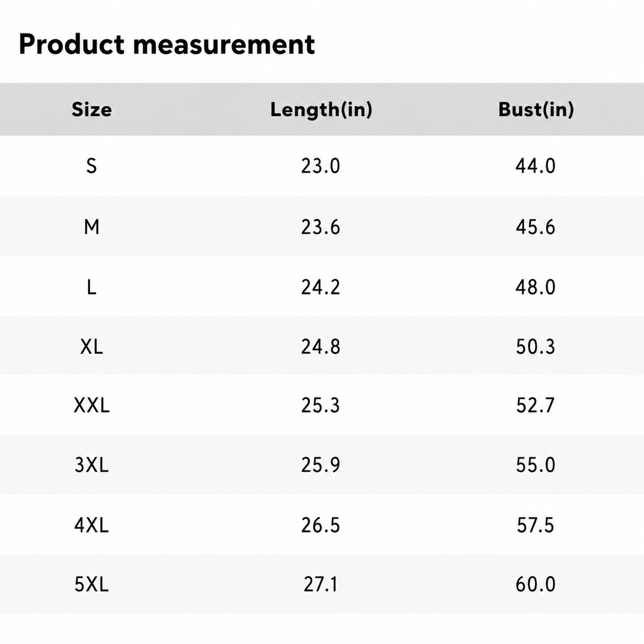644x644 pixels.
Task: Select the 50.3 bust value
Action: [536, 347]
